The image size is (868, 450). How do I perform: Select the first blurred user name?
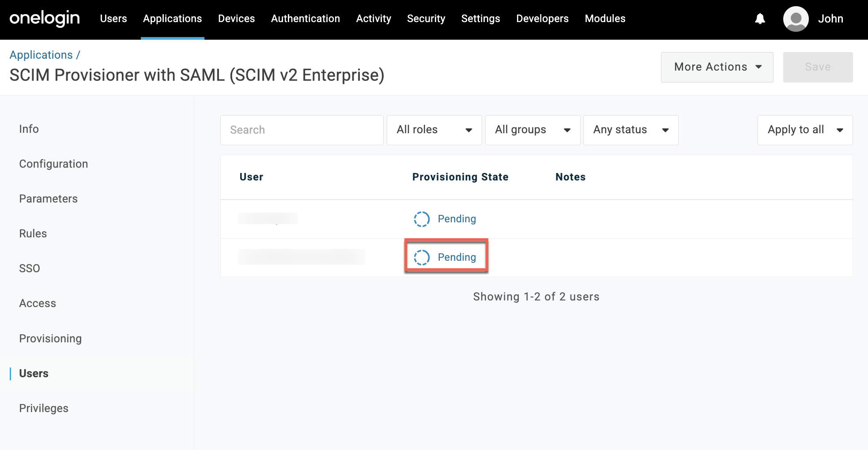point(268,218)
